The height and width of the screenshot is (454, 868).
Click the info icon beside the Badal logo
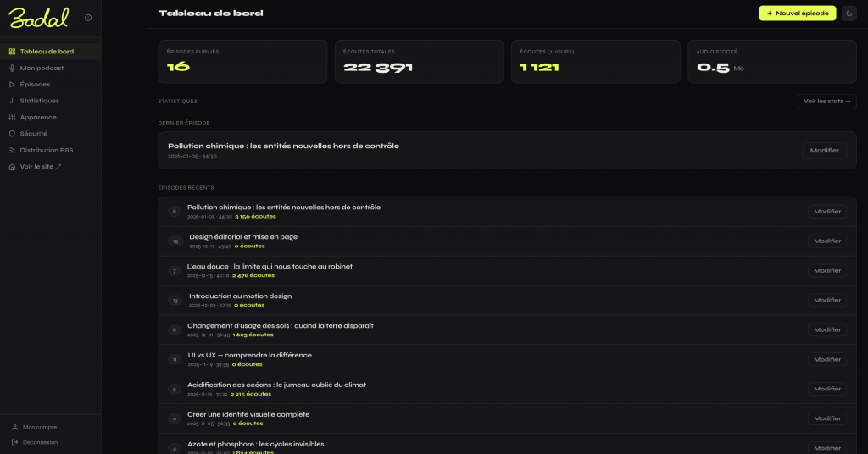[x=89, y=18]
